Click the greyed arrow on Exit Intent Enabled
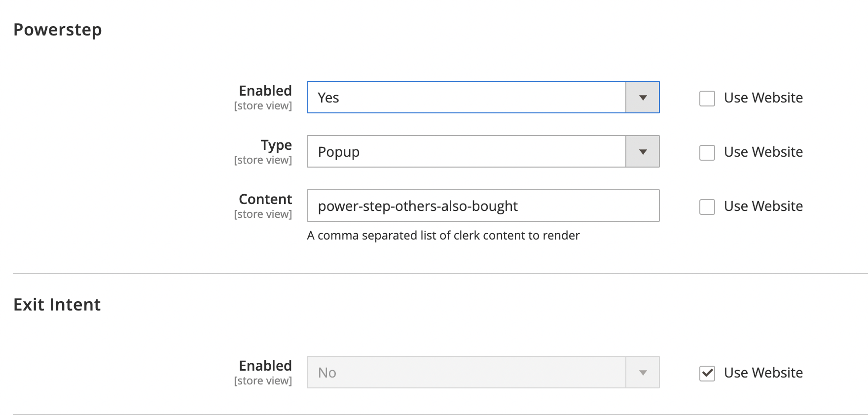The height and width of the screenshot is (415, 868). 642,373
